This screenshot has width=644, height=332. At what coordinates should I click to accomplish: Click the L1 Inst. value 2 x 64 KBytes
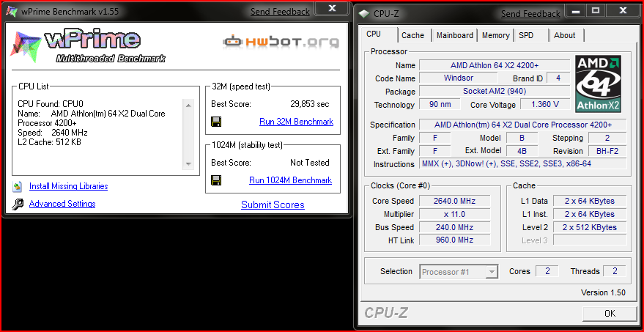pos(589,214)
